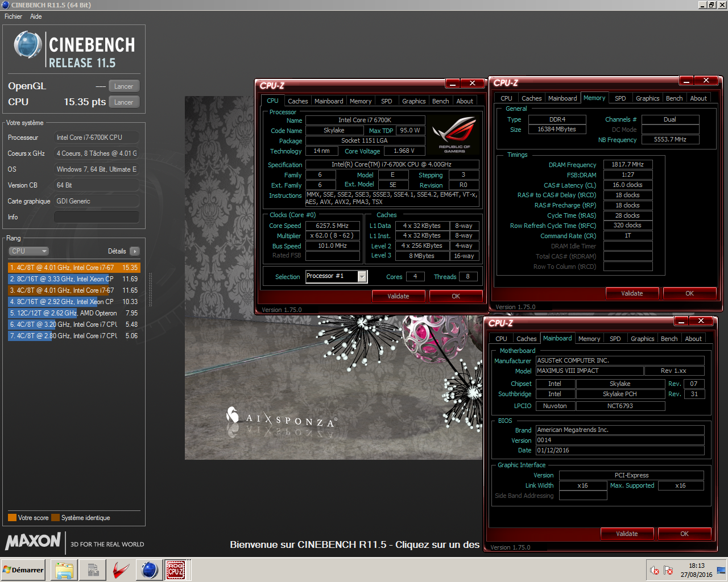Click the MAXIMUS VIII IMPACT model field
The height and width of the screenshot is (582, 728).
point(589,371)
